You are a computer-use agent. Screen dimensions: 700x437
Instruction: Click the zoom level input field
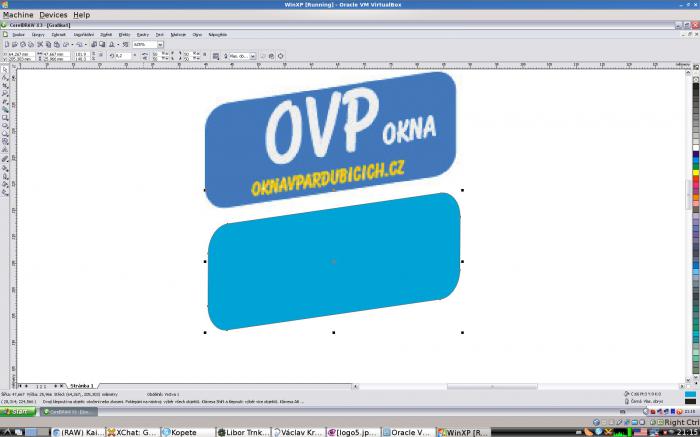coord(145,45)
